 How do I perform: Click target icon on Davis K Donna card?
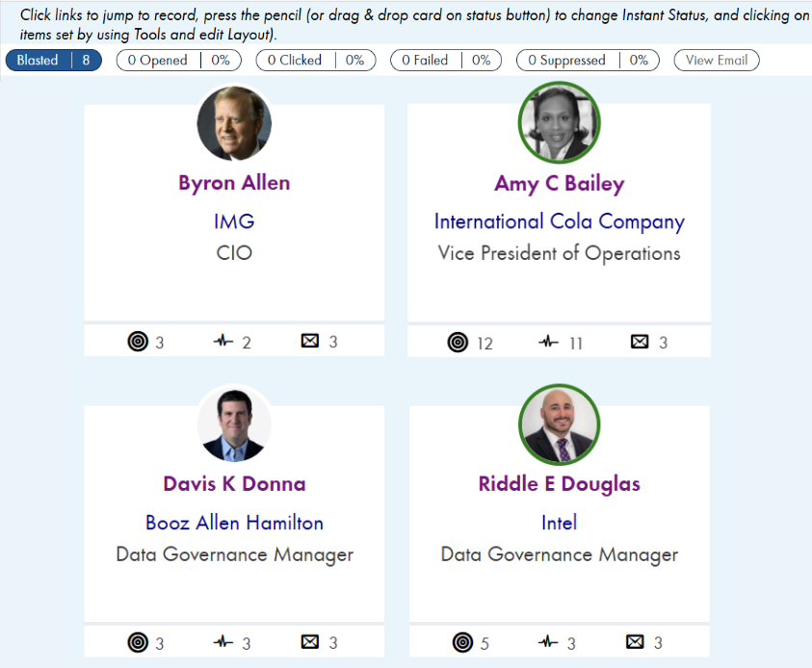coord(138,642)
